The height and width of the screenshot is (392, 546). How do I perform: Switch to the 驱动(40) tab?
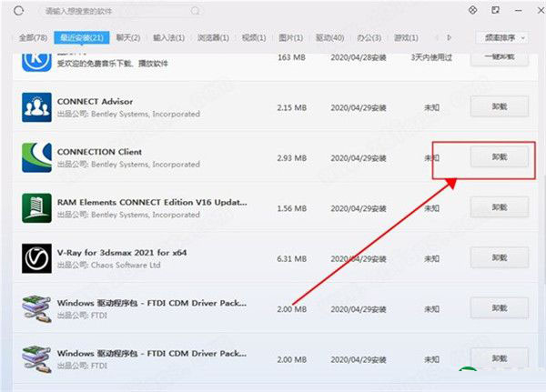329,37
